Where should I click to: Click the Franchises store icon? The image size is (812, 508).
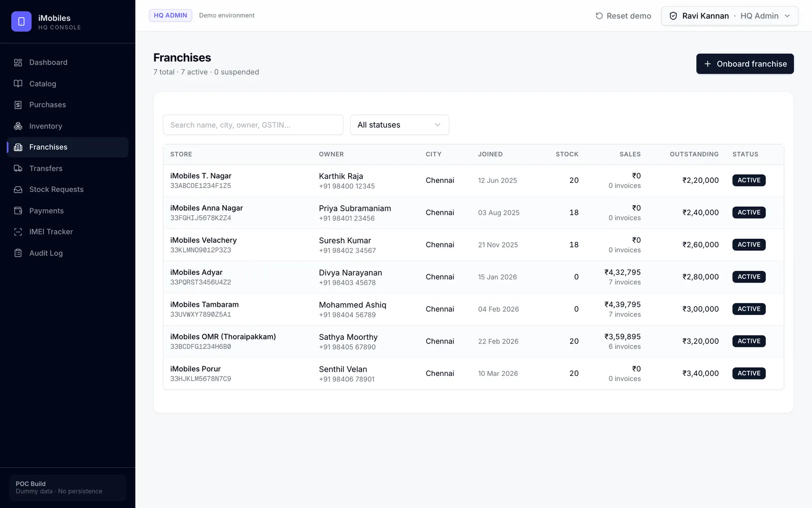[18, 147]
